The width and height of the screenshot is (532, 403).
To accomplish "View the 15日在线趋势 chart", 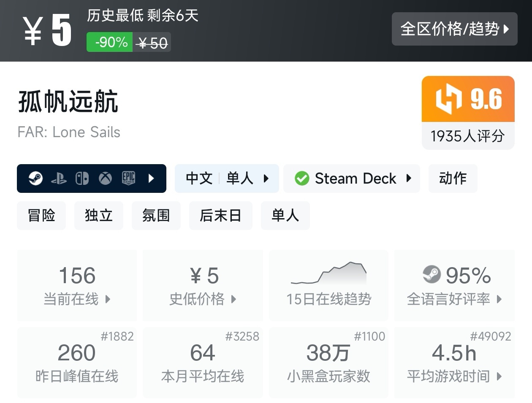I will click(328, 285).
